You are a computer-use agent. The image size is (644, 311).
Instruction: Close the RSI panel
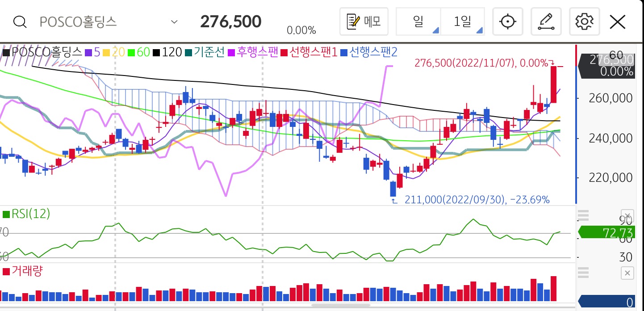coord(627,215)
